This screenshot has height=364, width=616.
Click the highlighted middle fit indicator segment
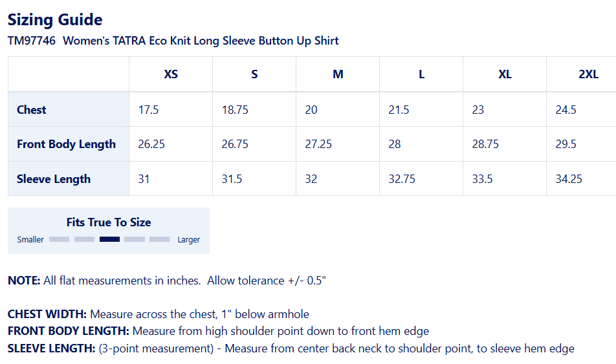click(x=109, y=239)
